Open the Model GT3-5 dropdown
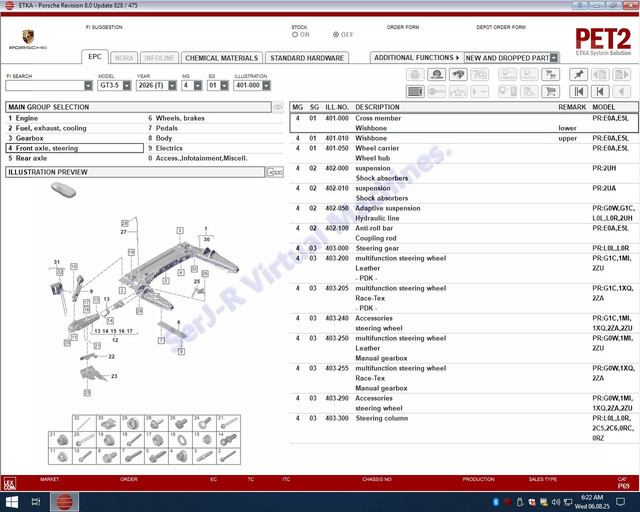 (x=127, y=85)
